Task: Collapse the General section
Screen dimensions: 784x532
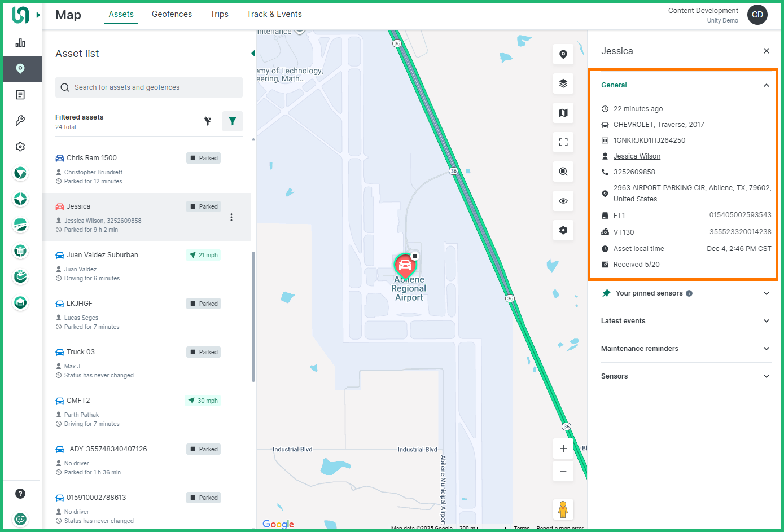Action: [x=766, y=85]
